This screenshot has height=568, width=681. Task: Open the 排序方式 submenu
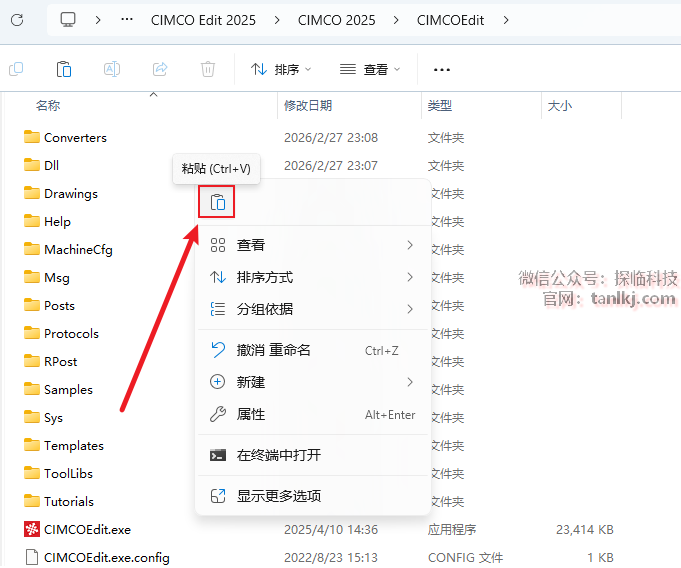point(312,277)
